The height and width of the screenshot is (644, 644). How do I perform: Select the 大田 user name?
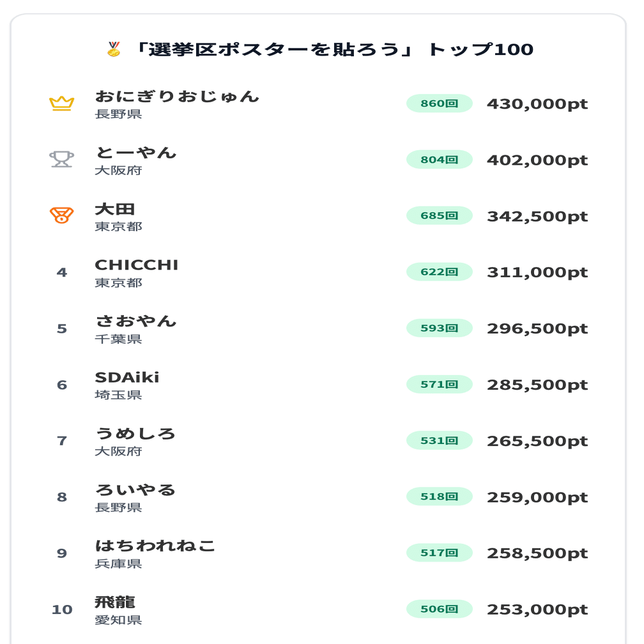[x=115, y=209]
